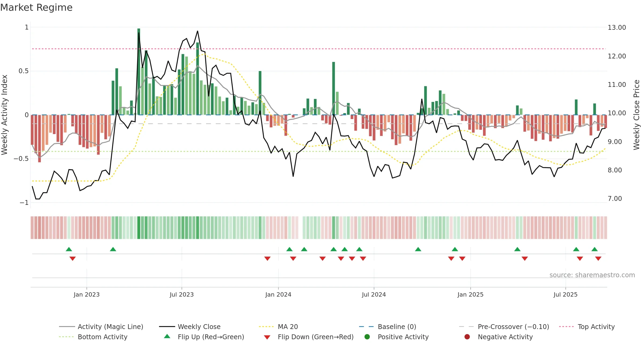Click the first flip-down triangle before Jan 2023
This screenshot has height=362, width=644.
[x=72, y=258]
